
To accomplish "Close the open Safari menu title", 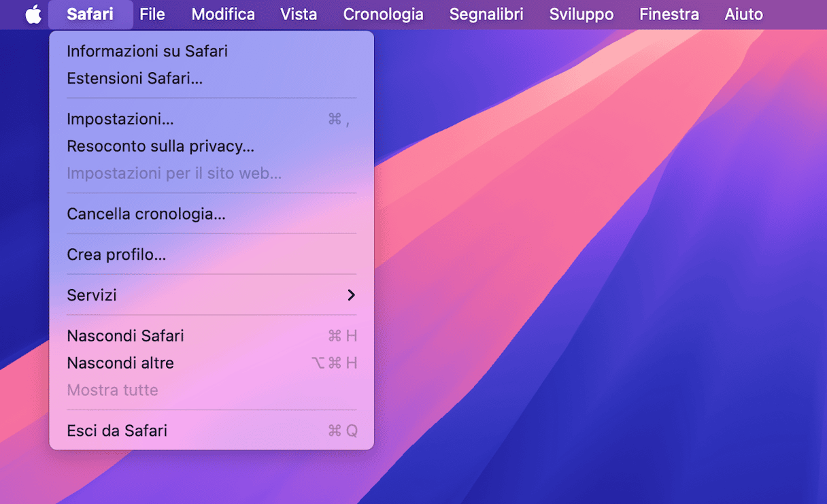I will [x=90, y=14].
